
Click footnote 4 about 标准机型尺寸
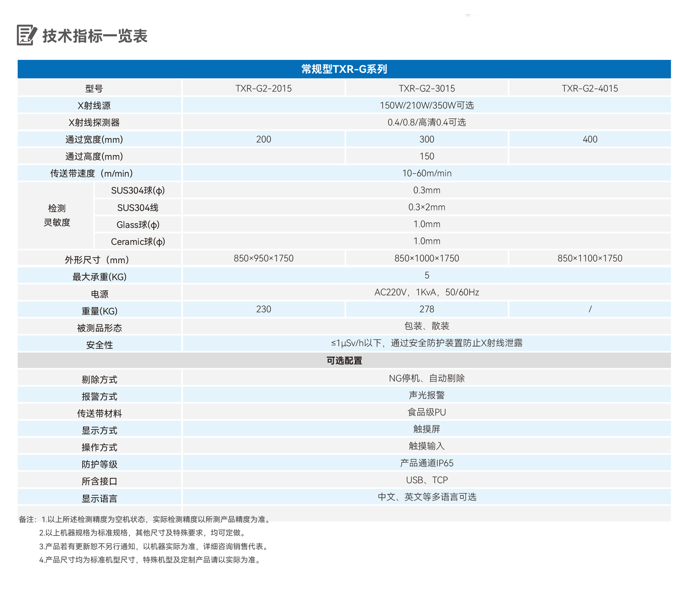(x=150, y=560)
